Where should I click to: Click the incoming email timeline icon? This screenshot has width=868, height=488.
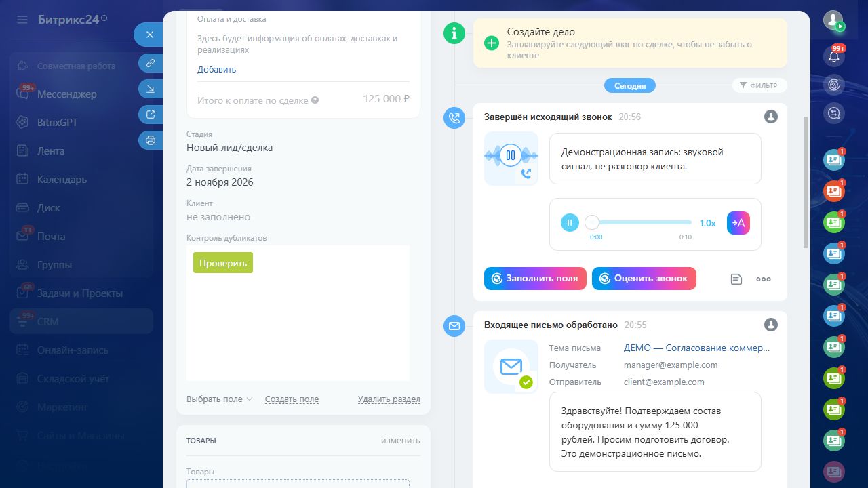click(x=454, y=326)
